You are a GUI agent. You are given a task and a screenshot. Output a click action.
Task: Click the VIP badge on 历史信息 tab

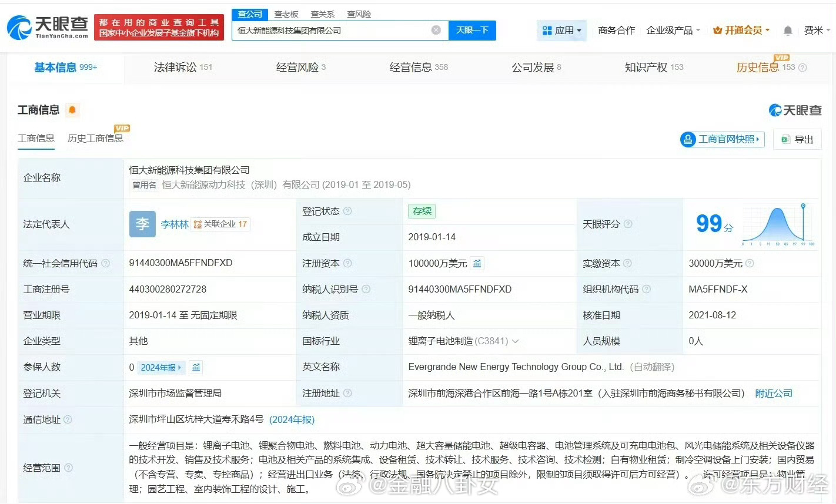[x=781, y=59]
